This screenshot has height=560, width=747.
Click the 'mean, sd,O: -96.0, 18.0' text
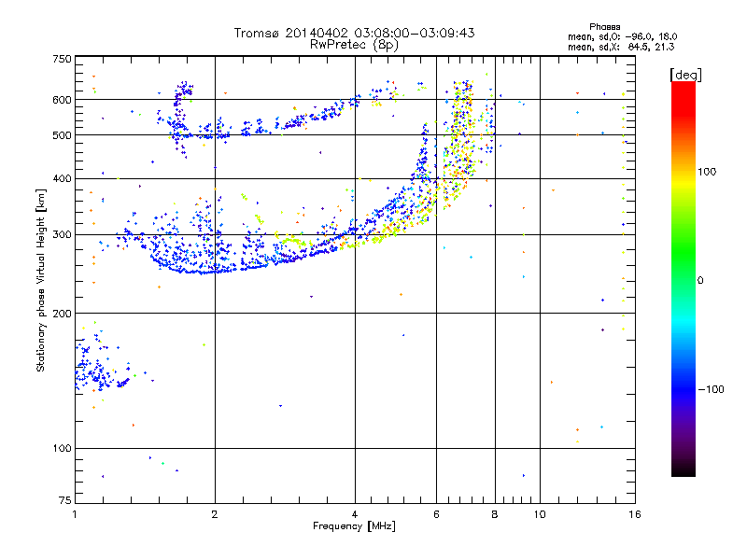tap(622, 36)
